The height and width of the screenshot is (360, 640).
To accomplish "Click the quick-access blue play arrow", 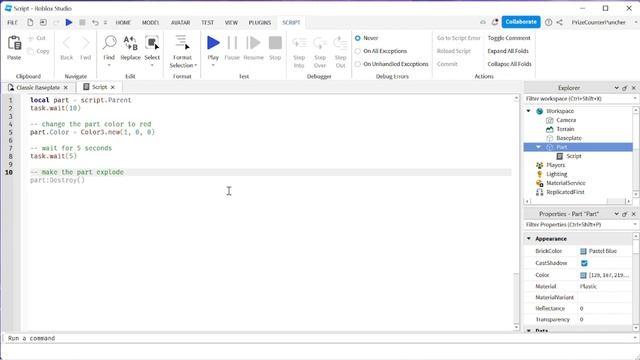I will click(69, 22).
